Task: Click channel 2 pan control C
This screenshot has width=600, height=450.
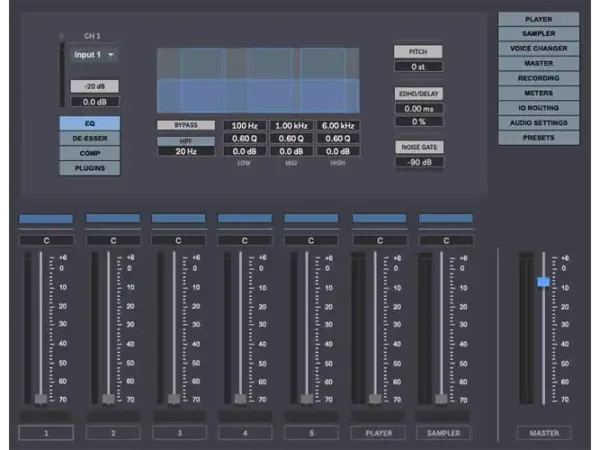Action: [113, 241]
